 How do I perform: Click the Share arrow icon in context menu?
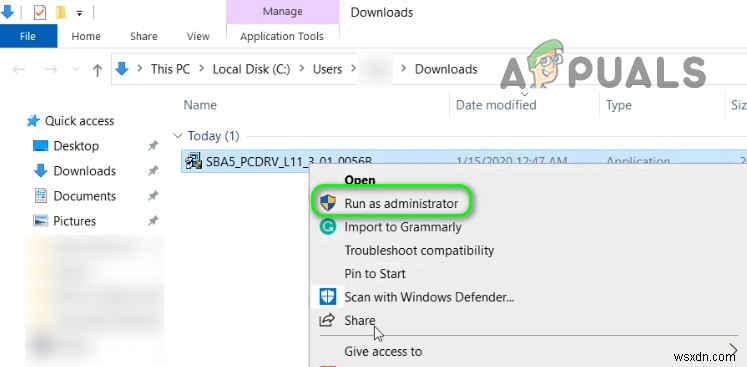(327, 320)
